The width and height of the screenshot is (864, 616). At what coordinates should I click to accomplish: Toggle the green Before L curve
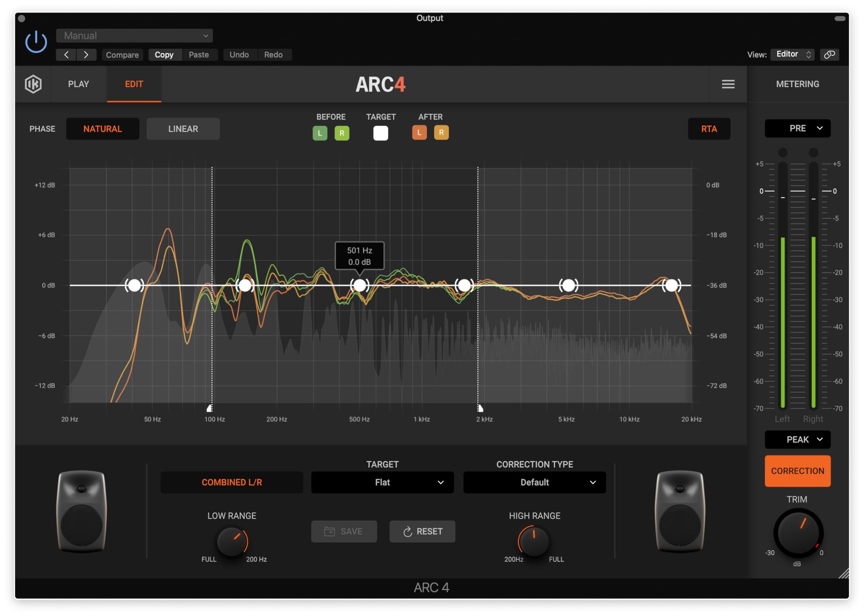(x=320, y=133)
